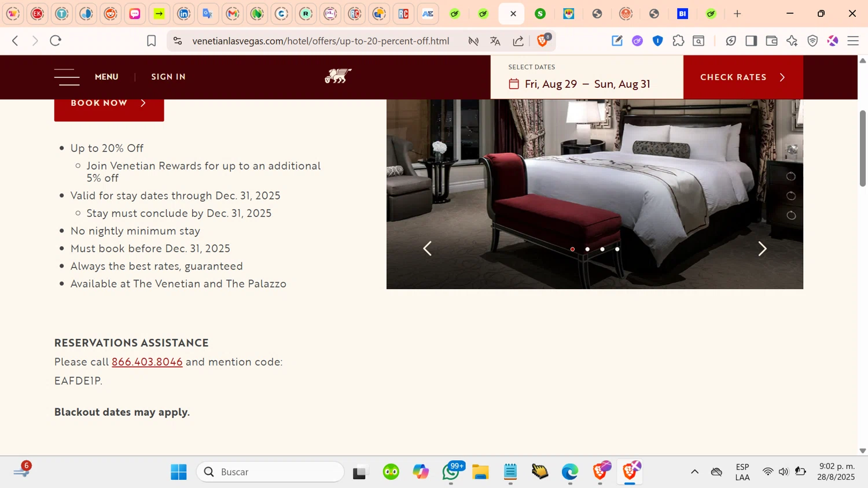868x488 pixels.
Task: Open the Venetian MENU hamburger icon
Action: tap(67, 77)
